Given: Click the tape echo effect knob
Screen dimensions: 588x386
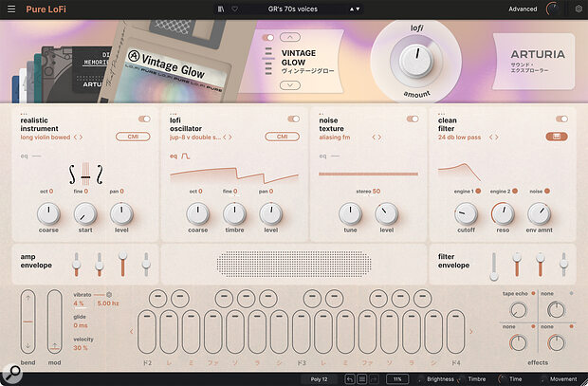Looking at the screenshot, I should click(518, 310).
